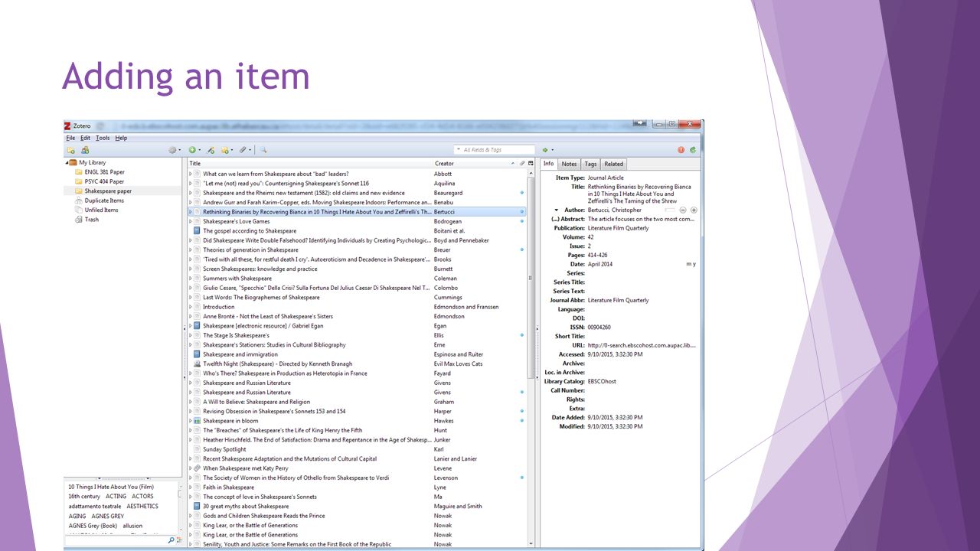The height and width of the screenshot is (551, 980).
Task: Add item by identifier wand icon
Action: click(x=211, y=150)
